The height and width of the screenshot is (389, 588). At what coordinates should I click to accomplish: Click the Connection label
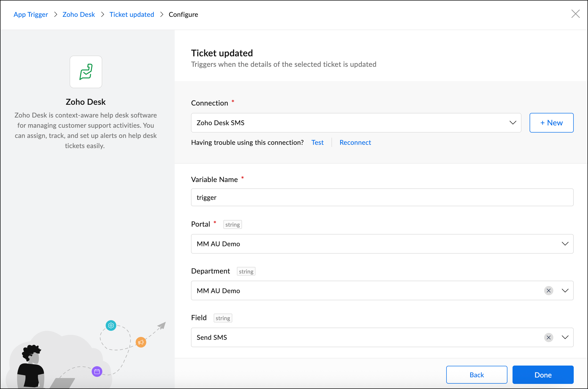tap(210, 103)
